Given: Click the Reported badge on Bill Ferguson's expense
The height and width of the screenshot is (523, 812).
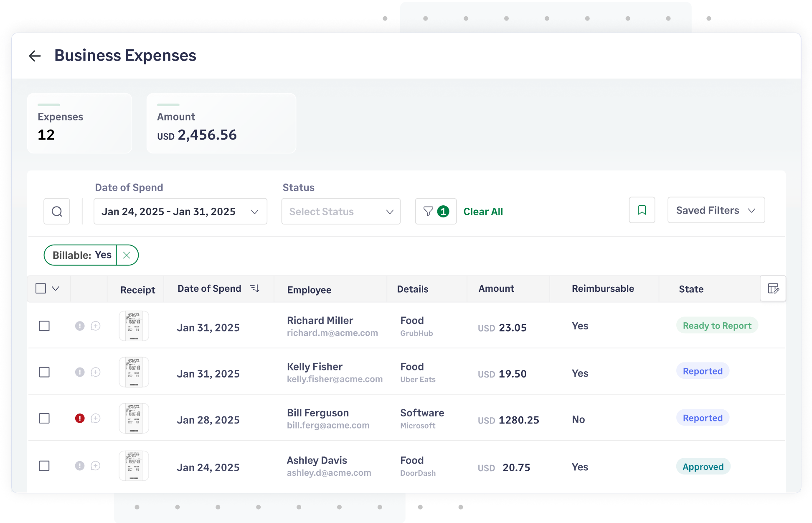Looking at the screenshot, I should pyautogui.click(x=702, y=418).
